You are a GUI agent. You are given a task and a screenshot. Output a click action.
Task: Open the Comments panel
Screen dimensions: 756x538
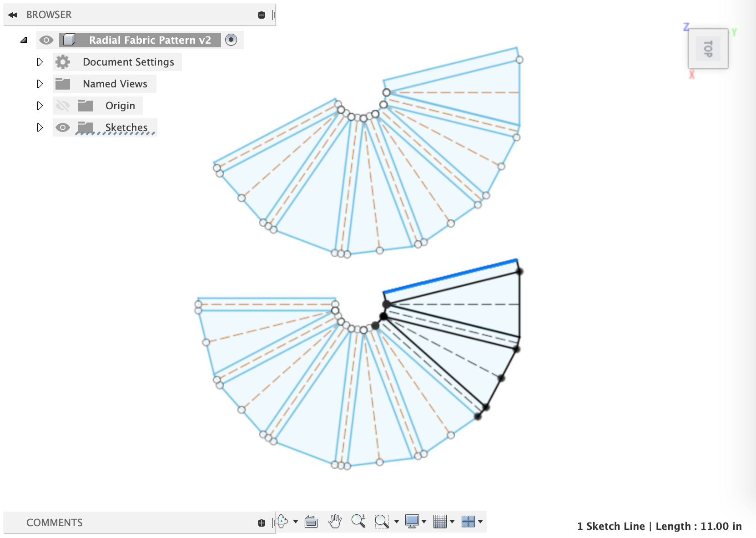[x=54, y=522]
